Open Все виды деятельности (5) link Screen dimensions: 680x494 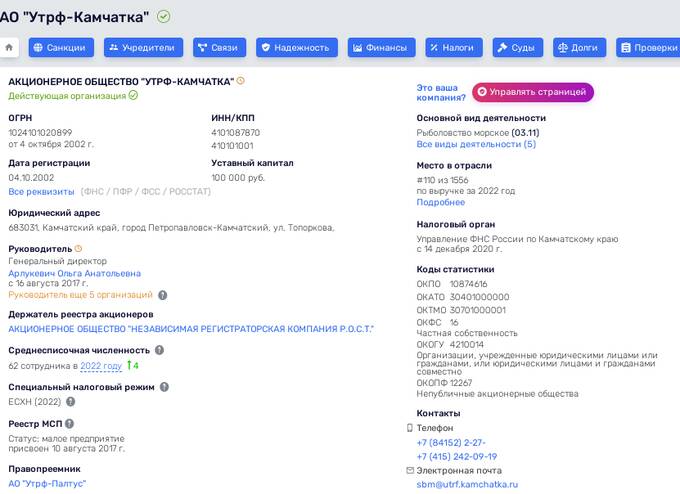click(x=476, y=144)
